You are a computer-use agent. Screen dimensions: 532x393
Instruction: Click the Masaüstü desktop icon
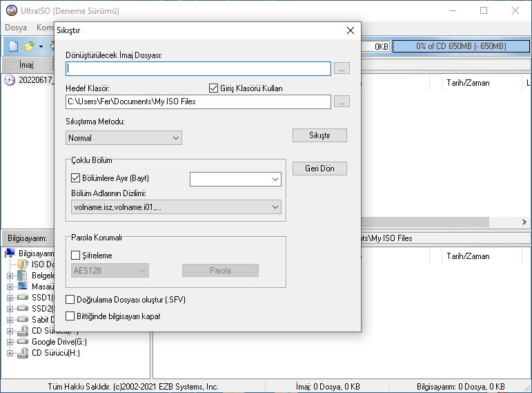point(22,286)
